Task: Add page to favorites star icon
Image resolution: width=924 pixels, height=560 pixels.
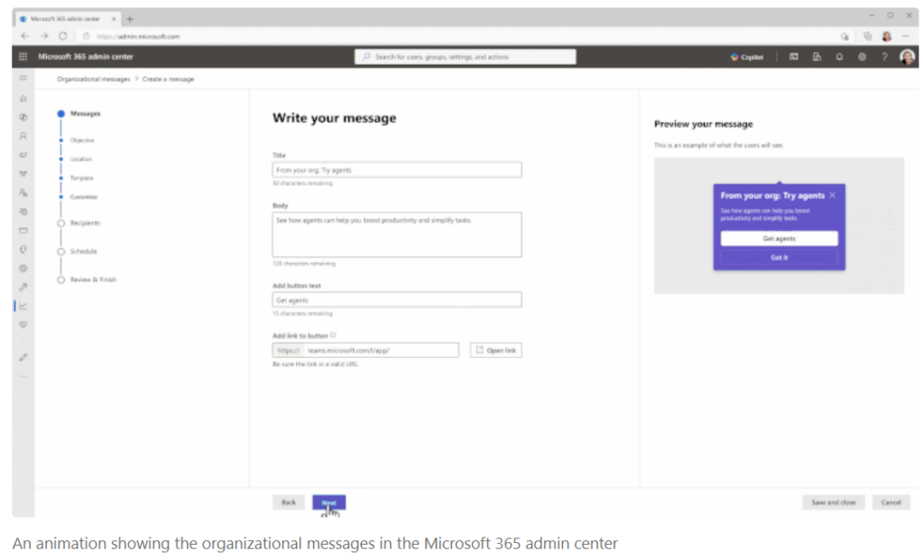Action: 845,36
